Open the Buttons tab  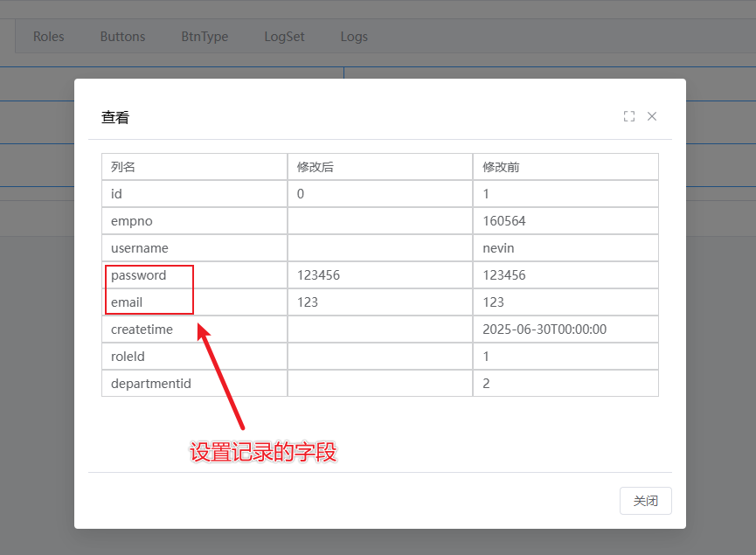tap(122, 37)
